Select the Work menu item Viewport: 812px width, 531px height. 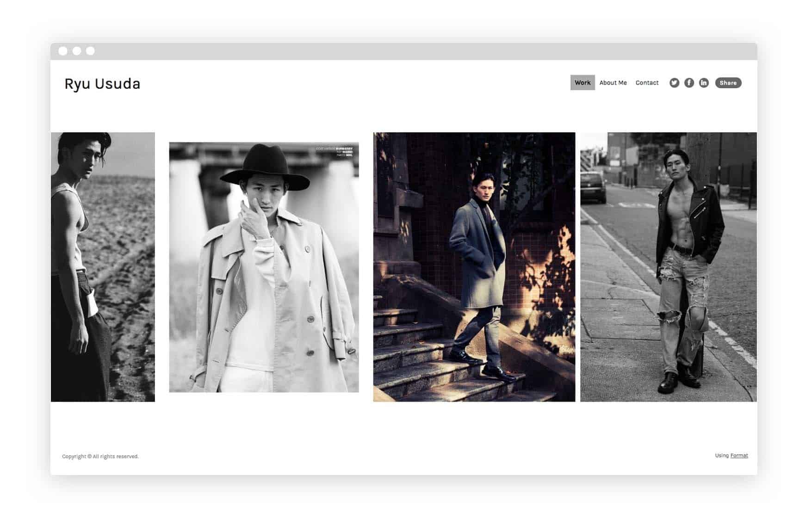tap(583, 83)
